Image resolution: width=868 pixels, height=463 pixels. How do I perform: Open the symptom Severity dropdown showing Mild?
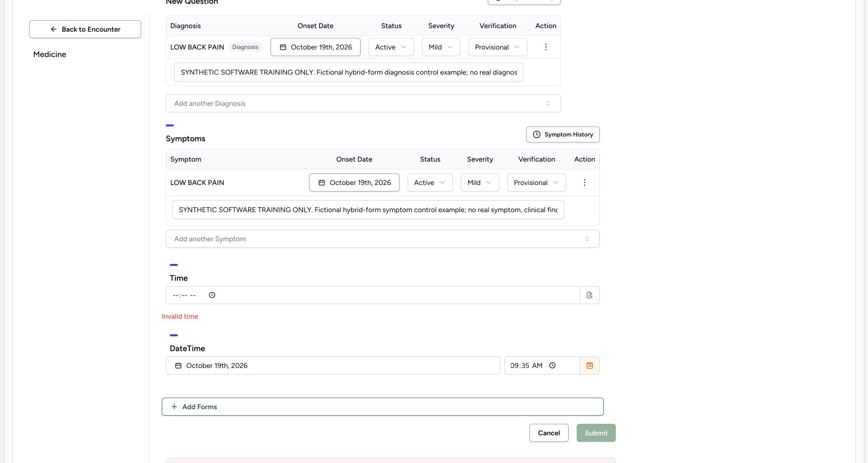[480, 182]
